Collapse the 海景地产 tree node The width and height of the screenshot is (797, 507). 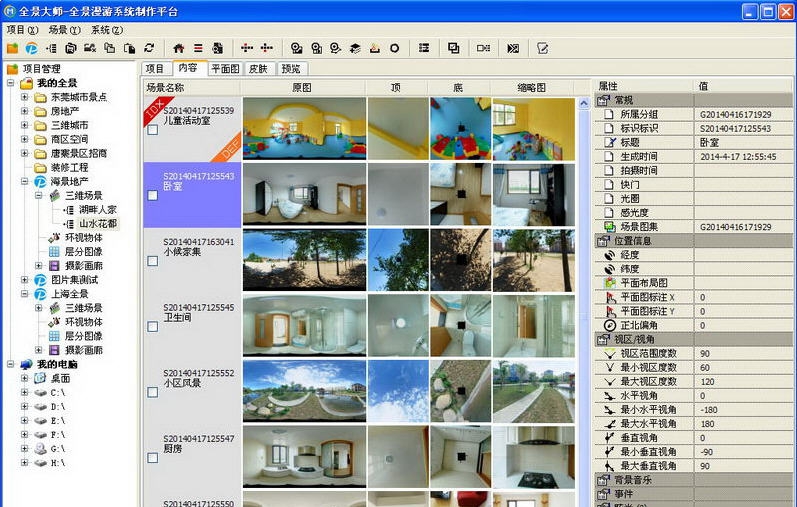24,181
